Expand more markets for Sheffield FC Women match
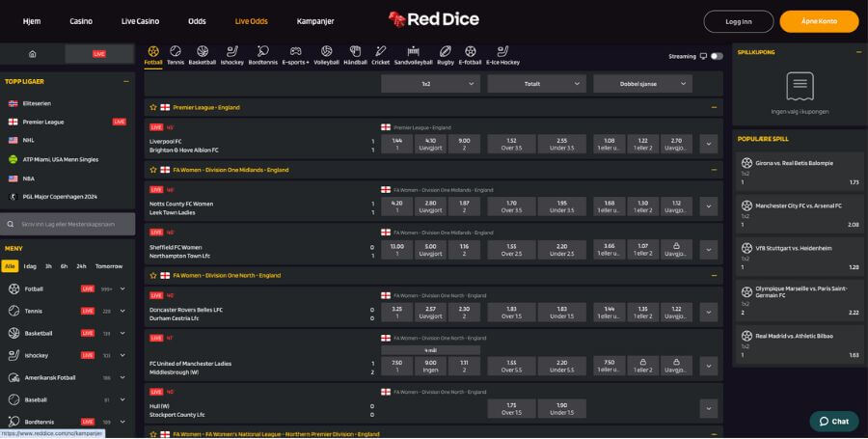The width and height of the screenshot is (868, 439). [x=709, y=250]
